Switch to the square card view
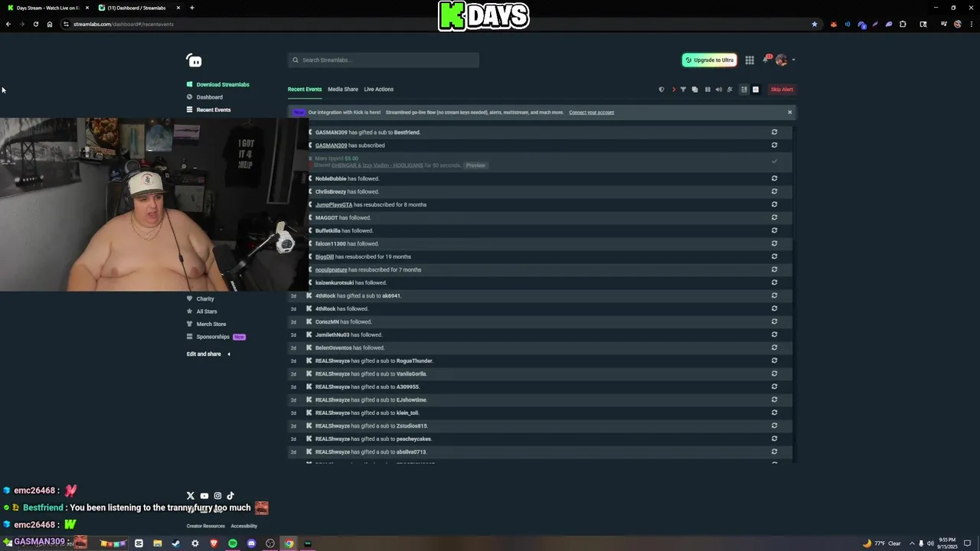 (x=756, y=90)
